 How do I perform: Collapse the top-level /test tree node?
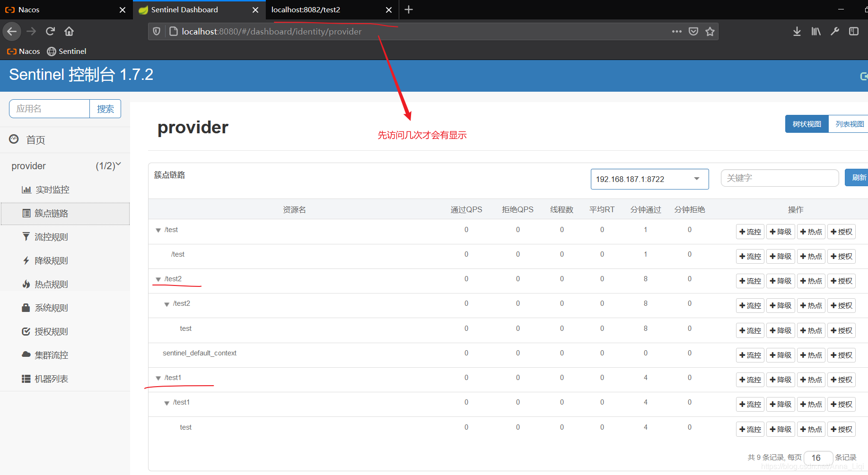158,230
